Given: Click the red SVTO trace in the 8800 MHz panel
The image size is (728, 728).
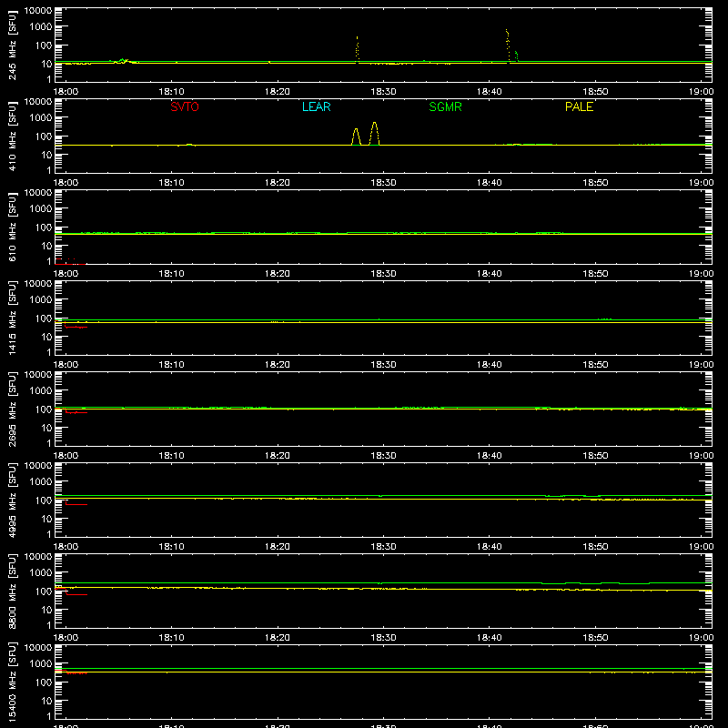Looking at the screenshot, I should pyautogui.click(x=76, y=594).
